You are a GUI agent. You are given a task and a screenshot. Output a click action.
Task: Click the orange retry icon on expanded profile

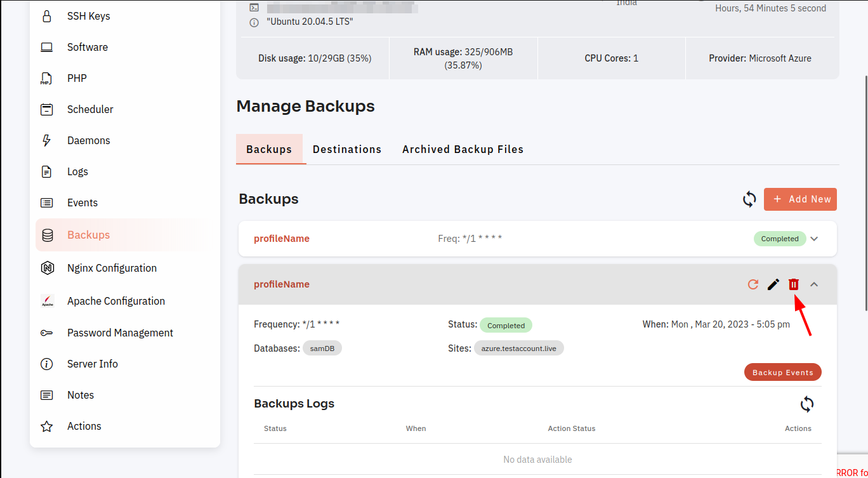[x=753, y=284]
